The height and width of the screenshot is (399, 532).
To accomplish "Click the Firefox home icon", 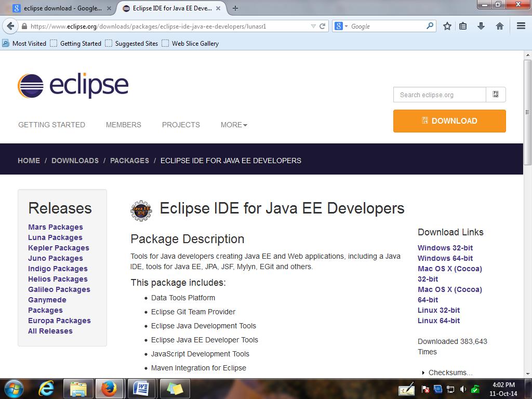I will tap(499, 25).
